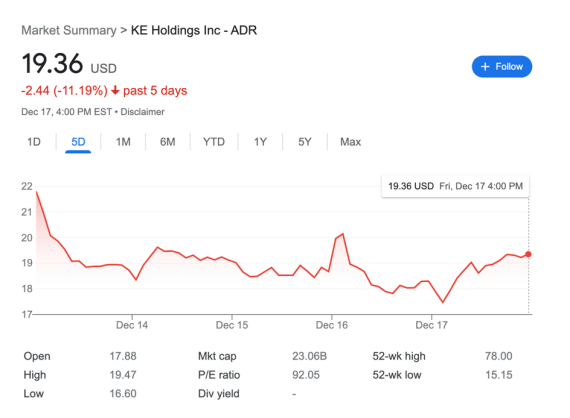Open the Market Summary breadcrumb link
The image size is (570, 418).
pos(69,30)
